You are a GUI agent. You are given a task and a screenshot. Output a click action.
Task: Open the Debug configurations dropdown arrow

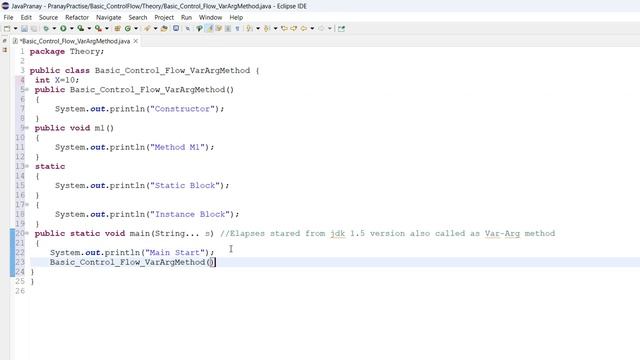point(54,29)
